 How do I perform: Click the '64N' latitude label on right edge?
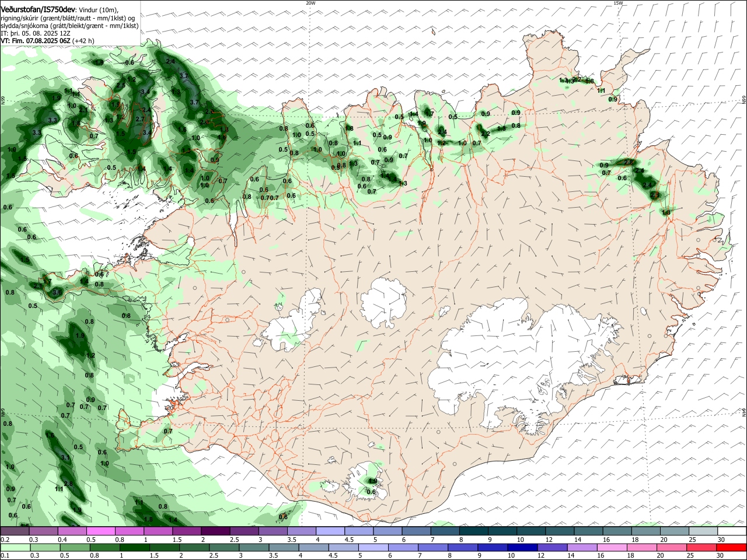coord(744,412)
